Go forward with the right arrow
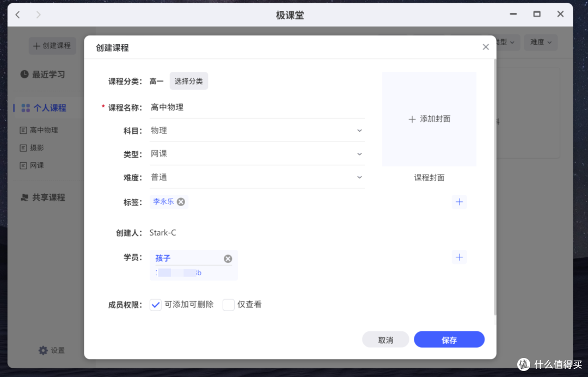Screen dimensions: 588x377 38,15
